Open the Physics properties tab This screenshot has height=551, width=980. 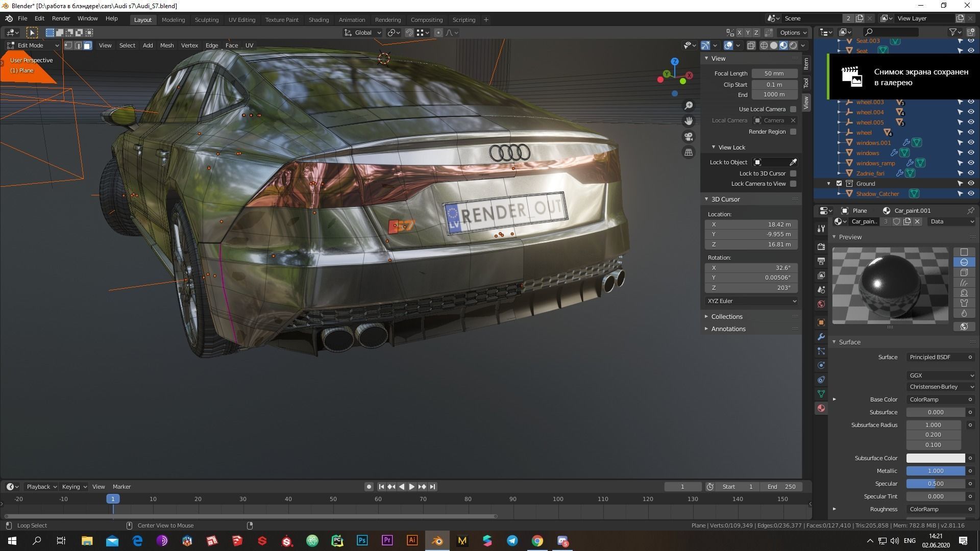click(x=821, y=365)
